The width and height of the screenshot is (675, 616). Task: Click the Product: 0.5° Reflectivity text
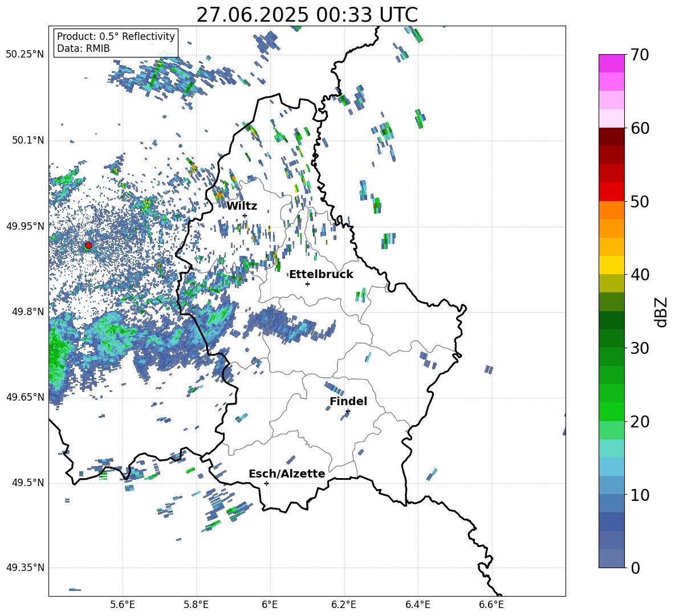(116, 36)
